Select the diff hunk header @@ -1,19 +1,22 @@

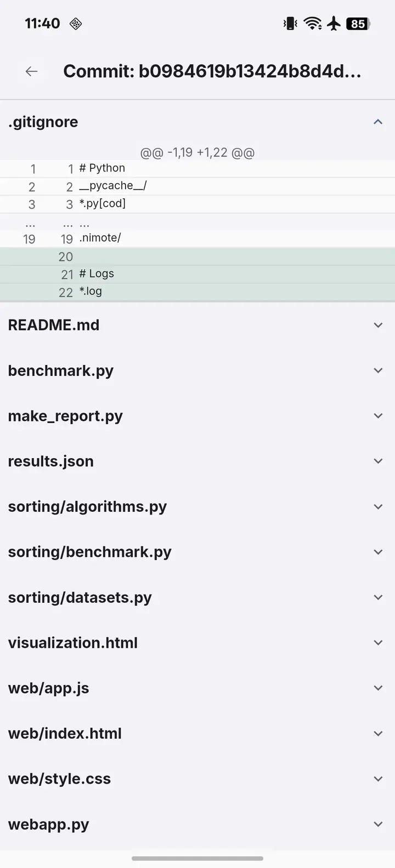coord(198,152)
